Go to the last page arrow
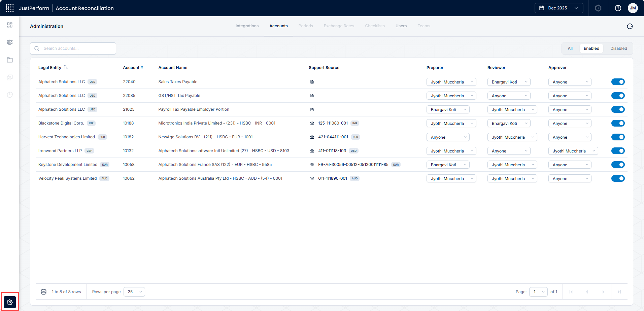 619,292
